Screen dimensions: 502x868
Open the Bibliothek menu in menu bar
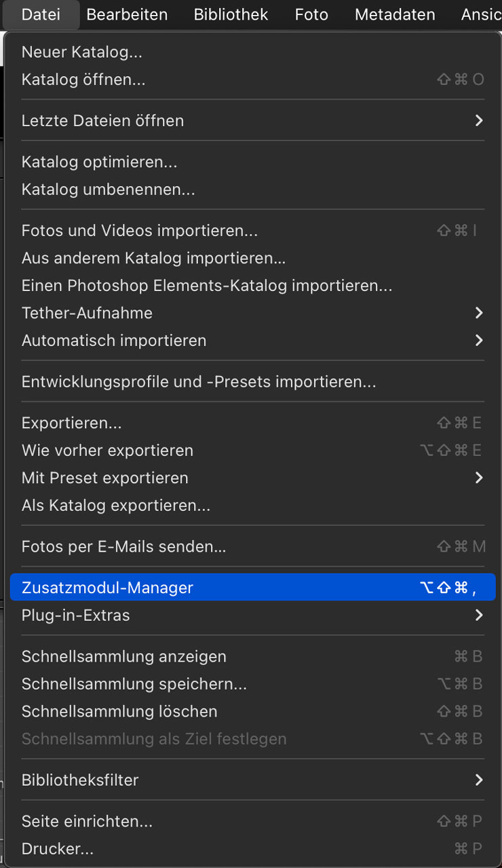(231, 14)
